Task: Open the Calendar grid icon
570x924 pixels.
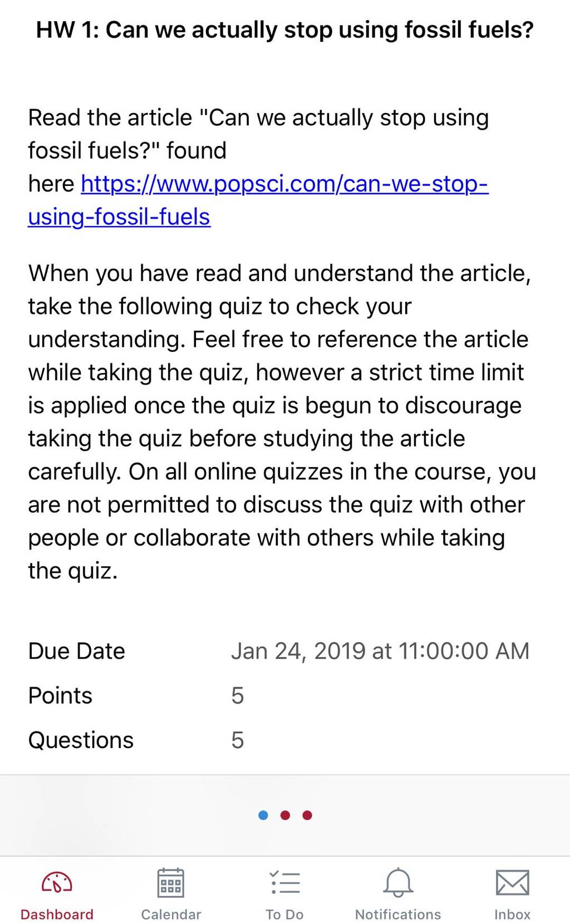Action: (x=171, y=883)
